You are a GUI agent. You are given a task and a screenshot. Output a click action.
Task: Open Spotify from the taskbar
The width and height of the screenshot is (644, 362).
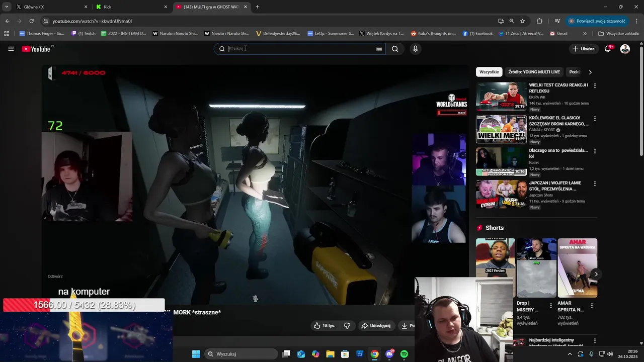tap(404, 354)
